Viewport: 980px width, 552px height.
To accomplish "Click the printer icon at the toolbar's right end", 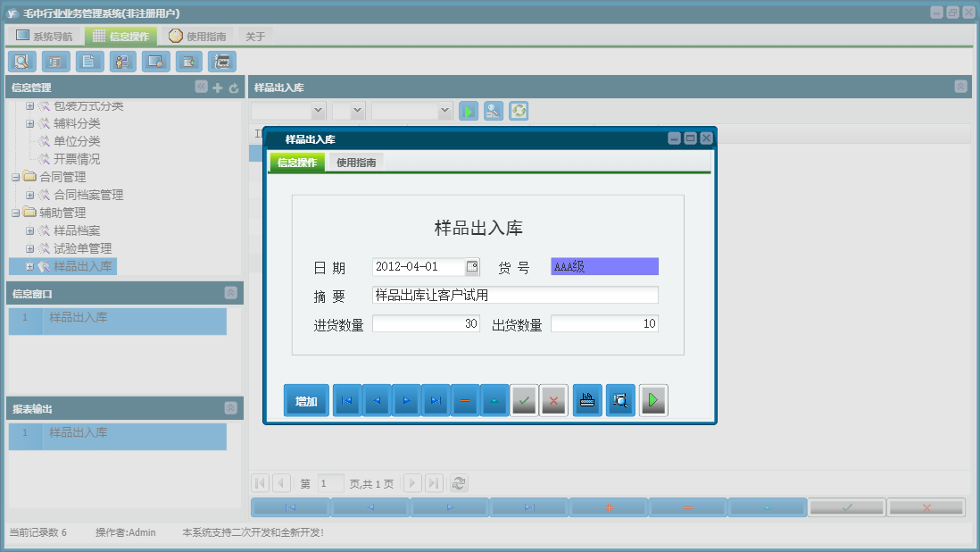I will pos(222,62).
